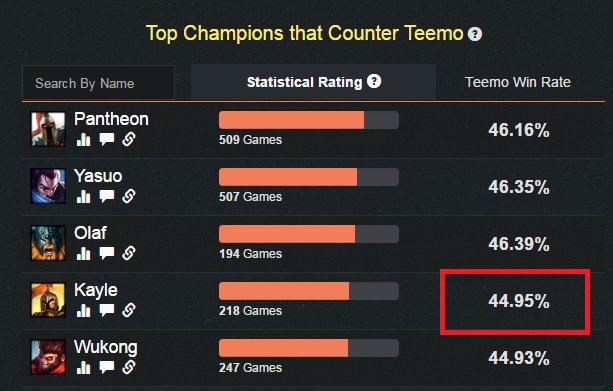The height and width of the screenshot is (391, 613).
Task: Click Kayle's chain link icon
Action: 129,310
